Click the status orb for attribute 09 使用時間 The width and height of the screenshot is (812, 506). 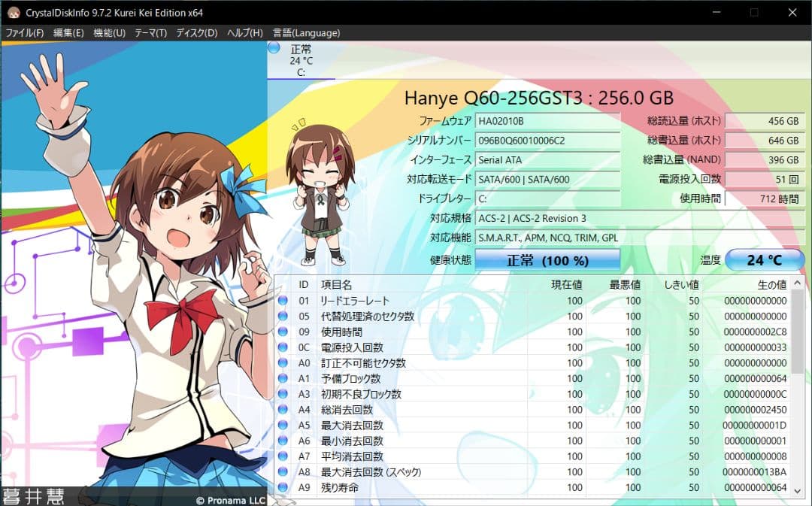pyautogui.click(x=283, y=332)
